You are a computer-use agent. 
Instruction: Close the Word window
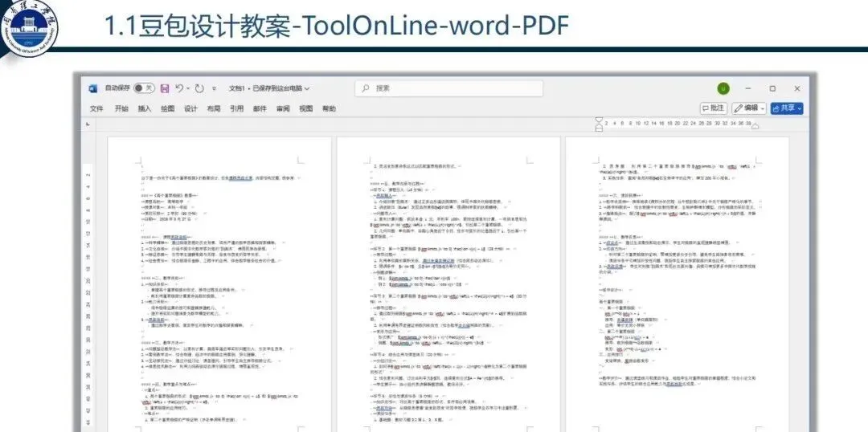coord(797,88)
